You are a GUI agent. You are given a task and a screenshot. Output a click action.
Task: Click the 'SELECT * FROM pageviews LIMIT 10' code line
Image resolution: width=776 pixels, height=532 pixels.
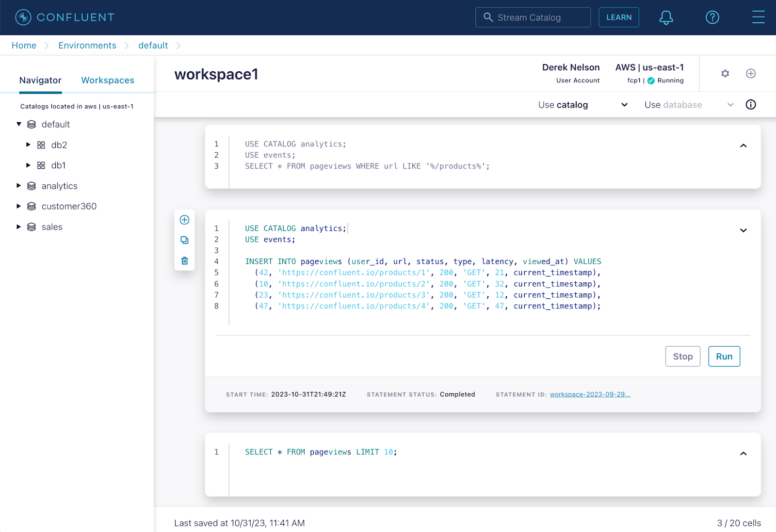[x=321, y=452]
